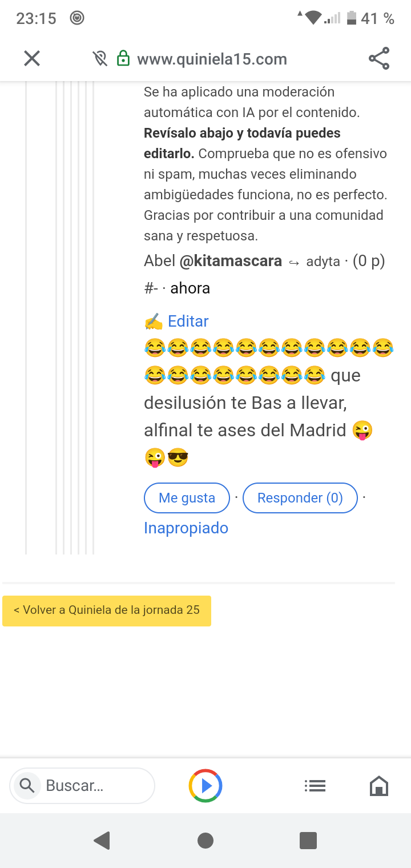411x868 pixels.
Task: Tap the crossed-out location icon
Action: [100, 59]
